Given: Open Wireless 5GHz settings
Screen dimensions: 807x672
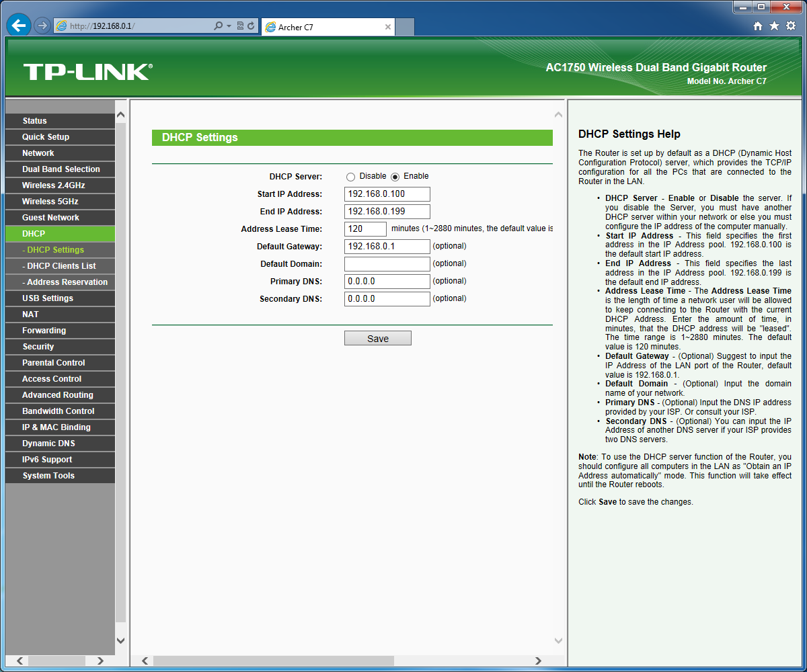Looking at the screenshot, I should [60, 202].
